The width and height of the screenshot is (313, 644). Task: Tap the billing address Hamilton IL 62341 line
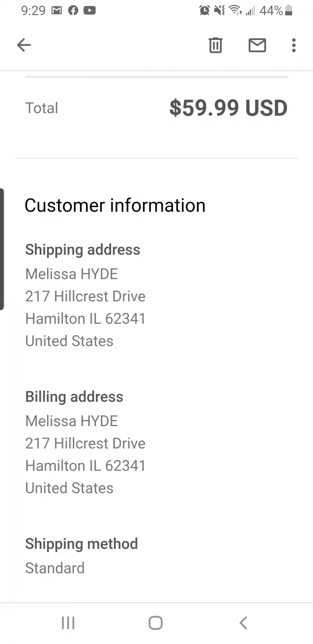(86, 466)
